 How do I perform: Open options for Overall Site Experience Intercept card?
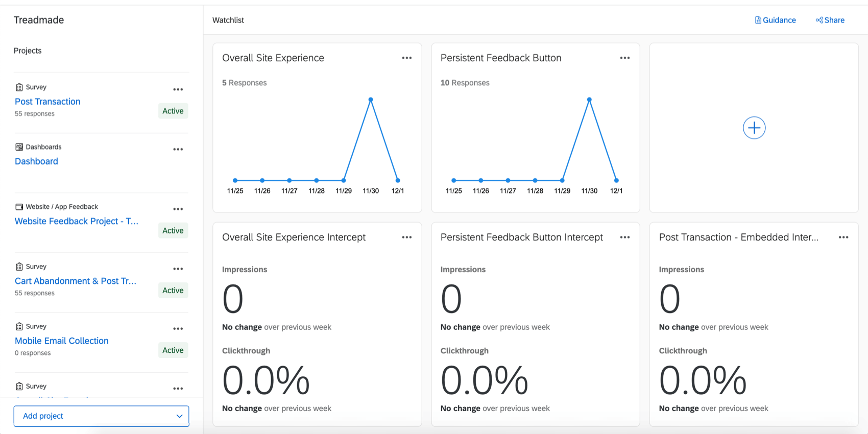point(406,237)
